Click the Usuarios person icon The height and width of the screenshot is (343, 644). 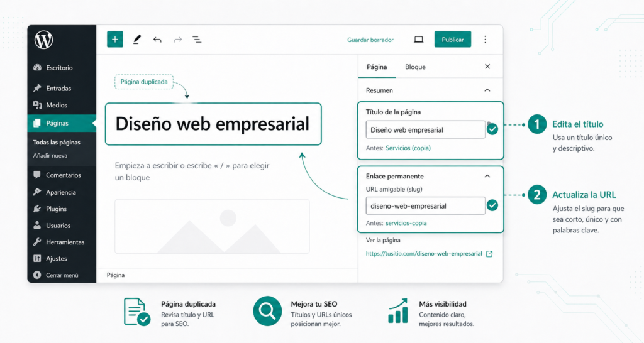(x=37, y=226)
